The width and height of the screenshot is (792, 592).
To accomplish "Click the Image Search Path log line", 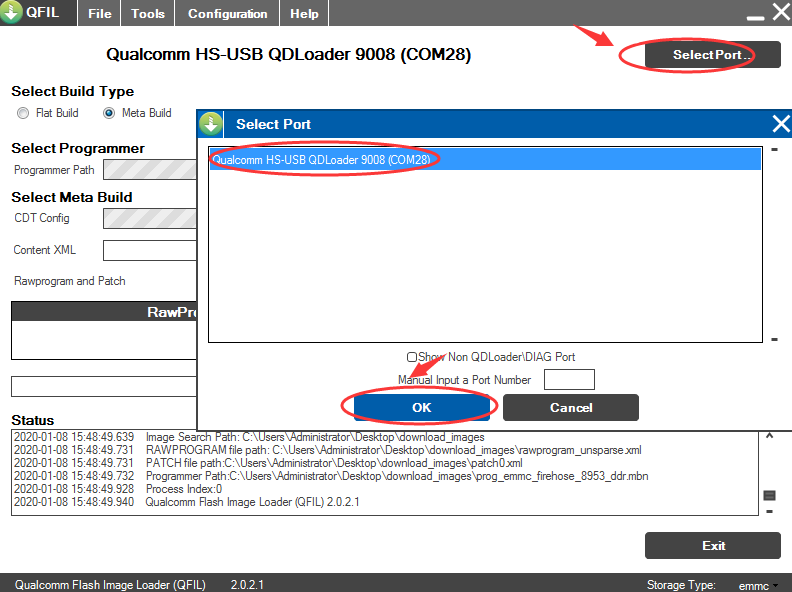I will point(249,436).
